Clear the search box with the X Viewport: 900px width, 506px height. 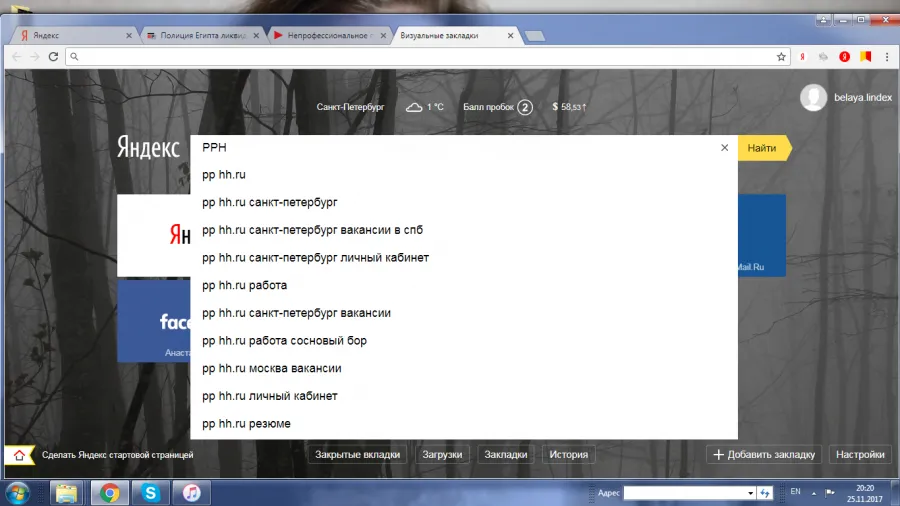click(724, 147)
